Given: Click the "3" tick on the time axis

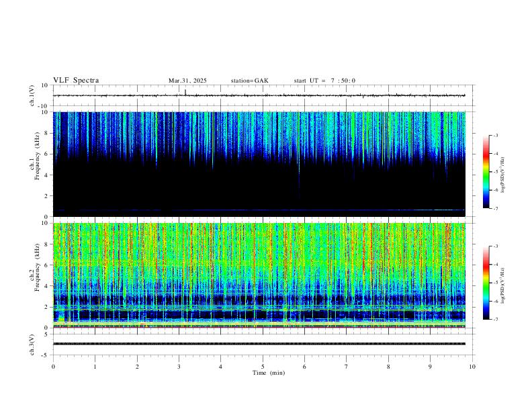Looking at the screenshot, I should coord(179,367).
